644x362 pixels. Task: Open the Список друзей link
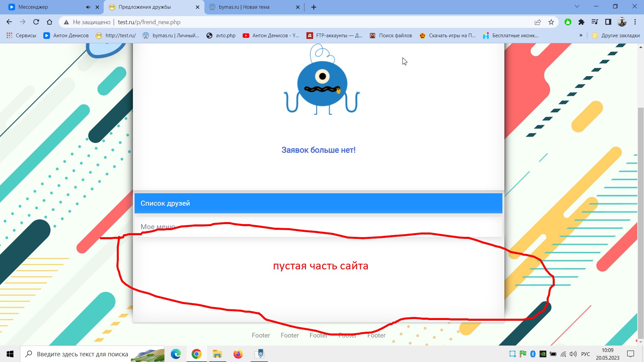point(165,203)
